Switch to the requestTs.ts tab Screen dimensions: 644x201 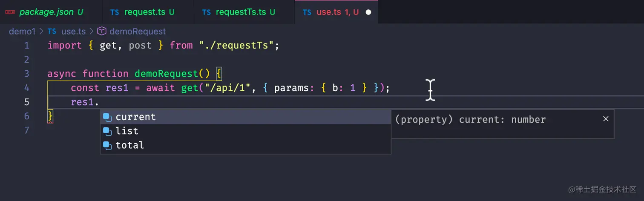[x=244, y=12]
